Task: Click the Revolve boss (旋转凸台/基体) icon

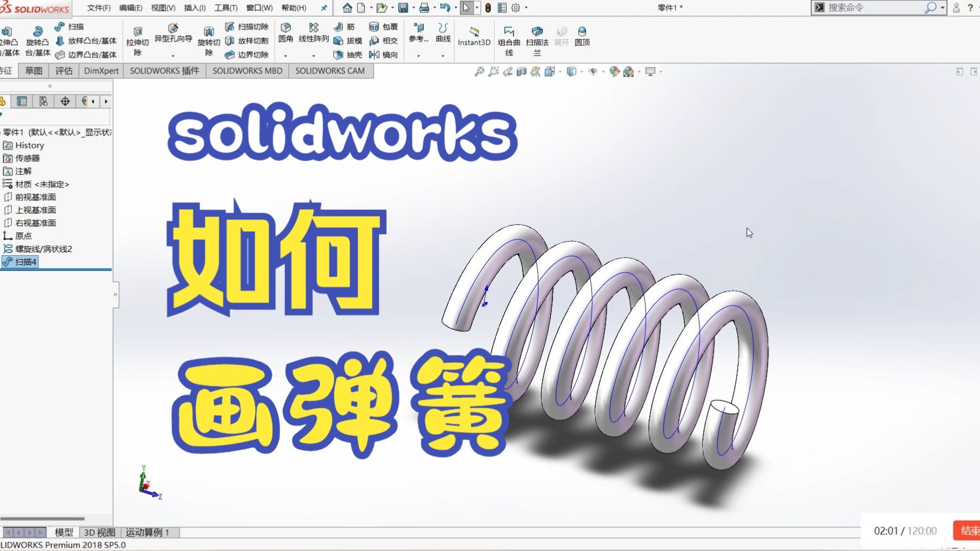Action: coord(37,41)
